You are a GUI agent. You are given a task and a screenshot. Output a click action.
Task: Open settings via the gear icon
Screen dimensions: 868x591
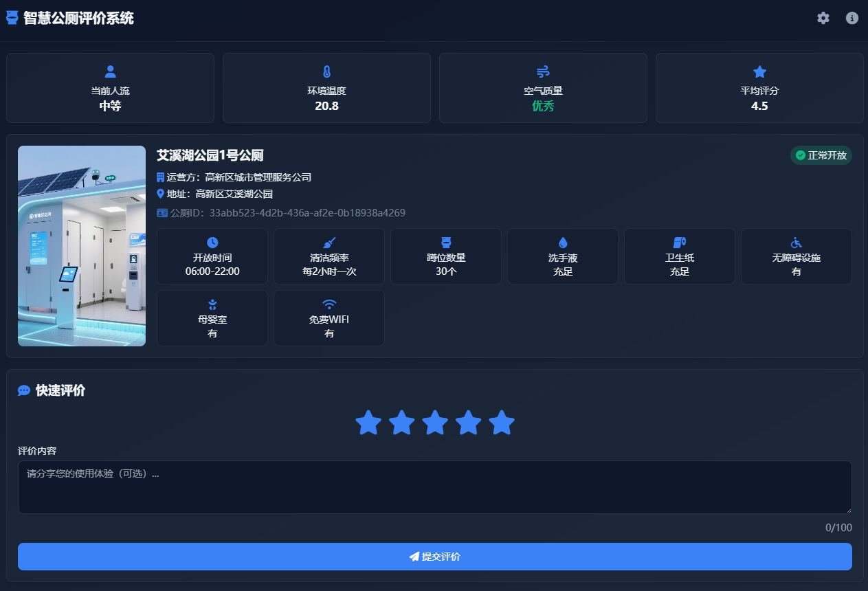(x=823, y=18)
